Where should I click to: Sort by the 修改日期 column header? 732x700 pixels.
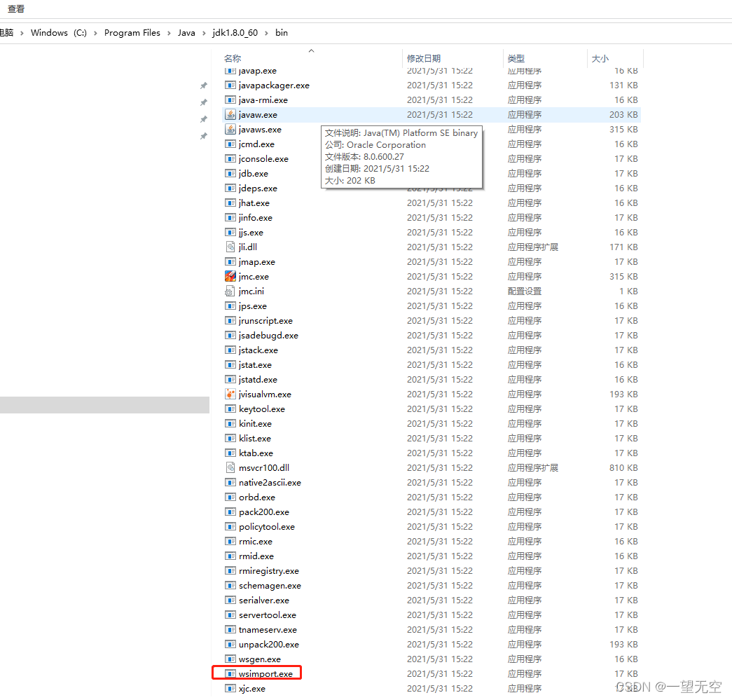click(x=424, y=58)
